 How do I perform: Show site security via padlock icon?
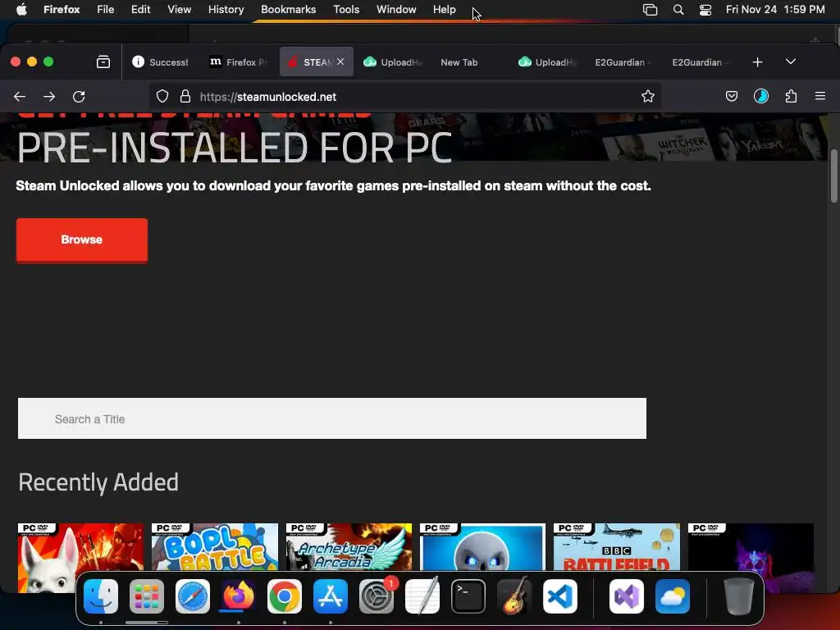click(x=185, y=97)
